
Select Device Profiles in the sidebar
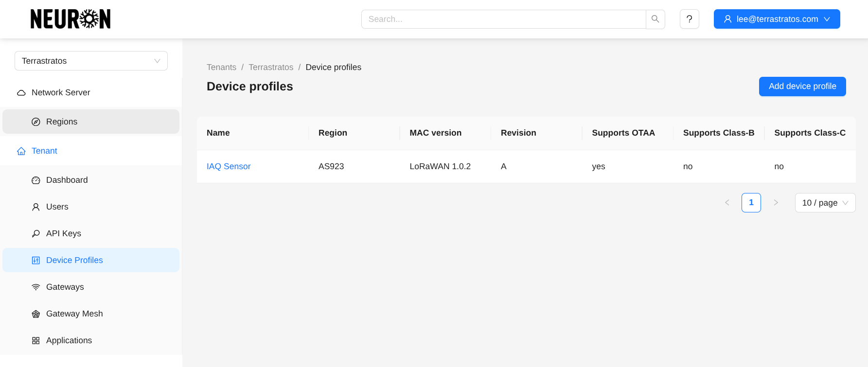74,260
